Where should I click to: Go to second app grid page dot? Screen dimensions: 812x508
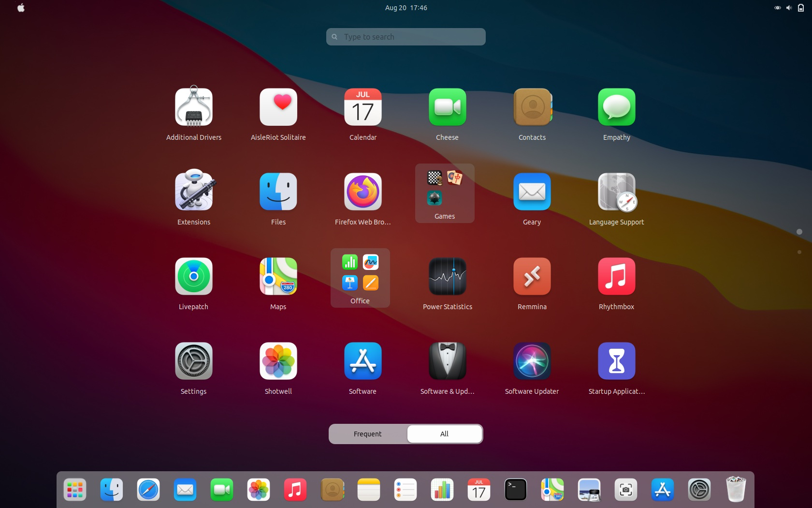pyautogui.click(x=799, y=252)
